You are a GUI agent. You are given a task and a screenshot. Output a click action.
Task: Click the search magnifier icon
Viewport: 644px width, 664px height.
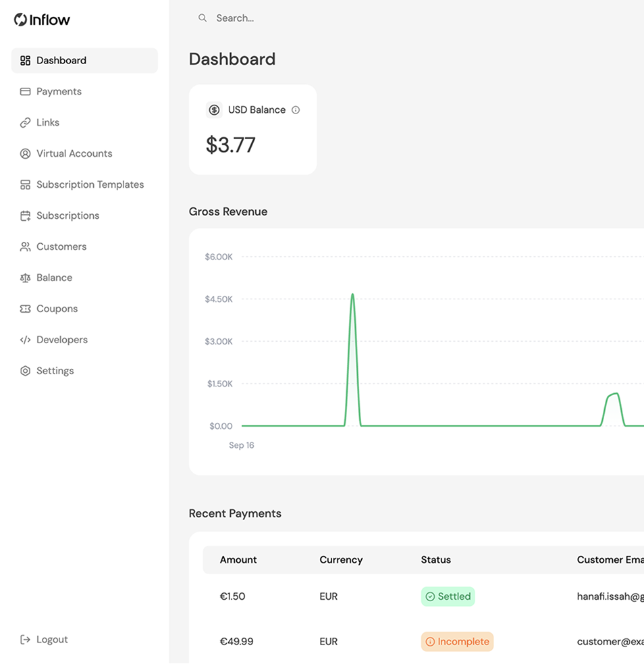point(203,18)
